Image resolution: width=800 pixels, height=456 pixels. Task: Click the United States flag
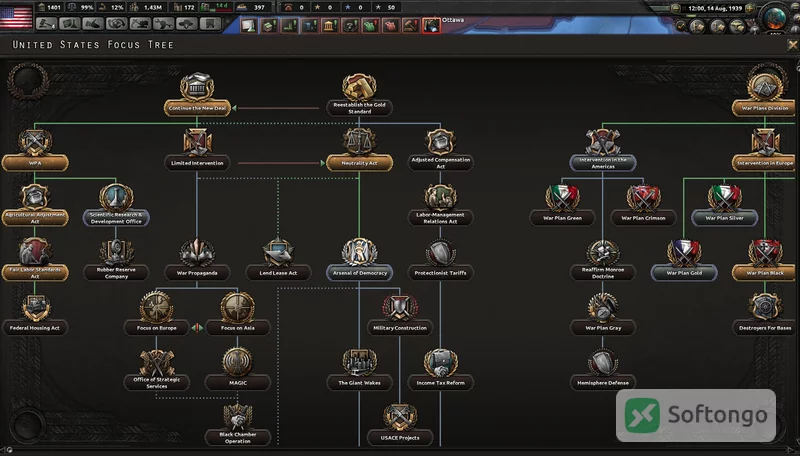click(x=16, y=15)
